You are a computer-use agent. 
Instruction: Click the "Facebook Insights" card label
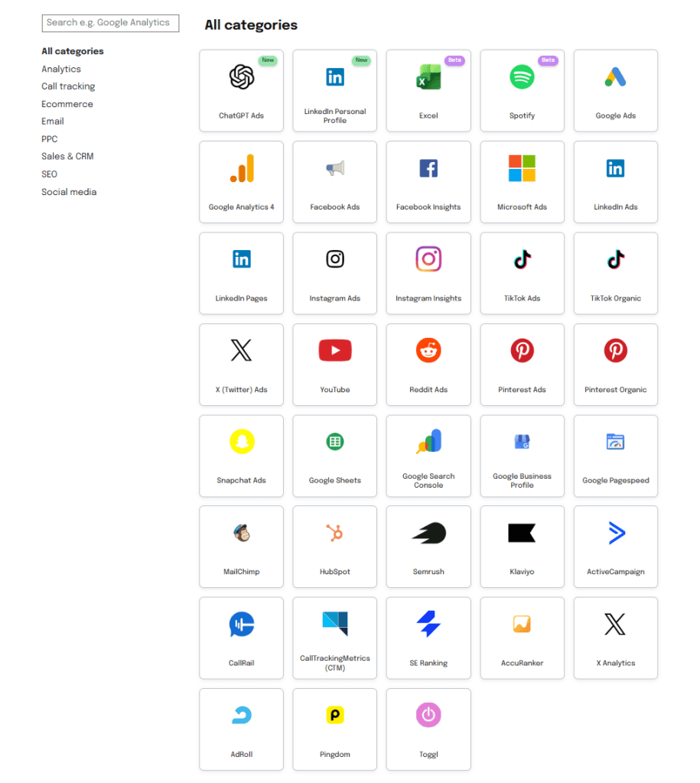coord(428,206)
